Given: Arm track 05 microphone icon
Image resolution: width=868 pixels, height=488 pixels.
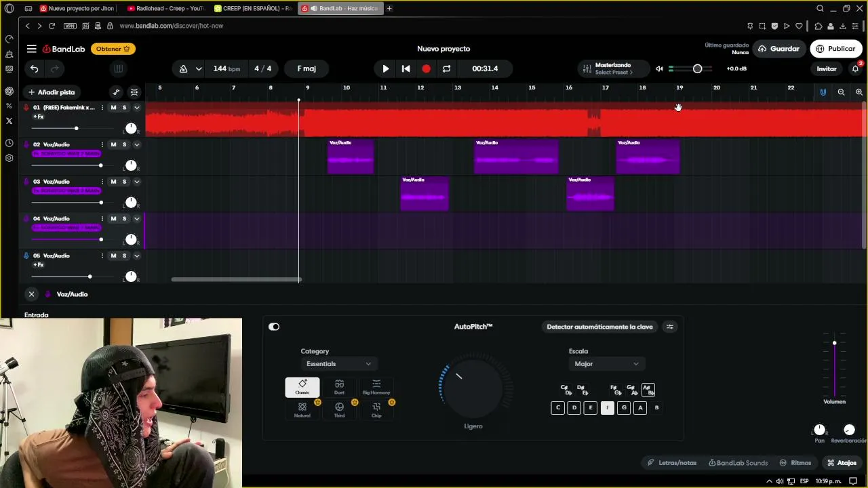Looking at the screenshot, I should tap(26, 256).
